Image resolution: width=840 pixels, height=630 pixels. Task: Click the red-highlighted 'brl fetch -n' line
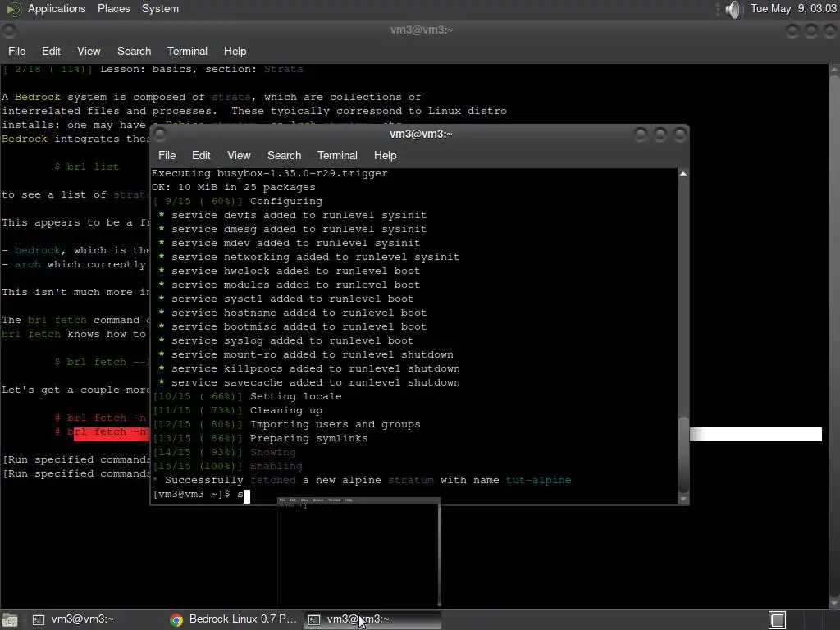tap(101, 431)
